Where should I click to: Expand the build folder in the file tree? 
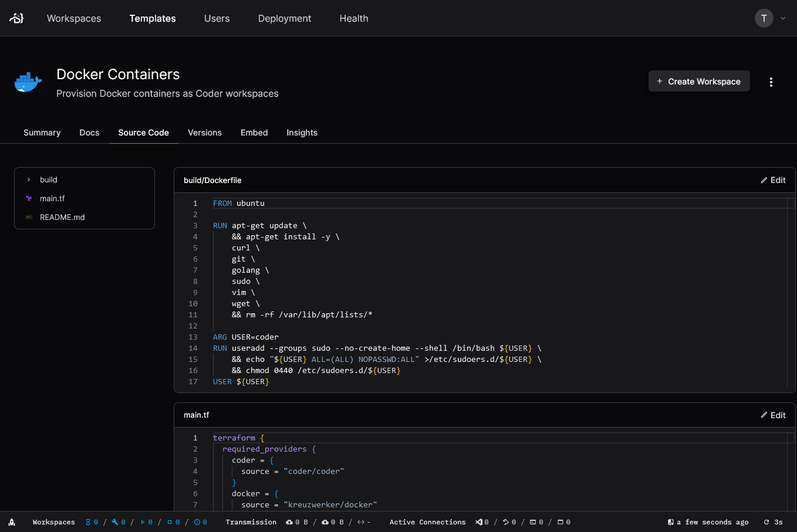coord(28,179)
